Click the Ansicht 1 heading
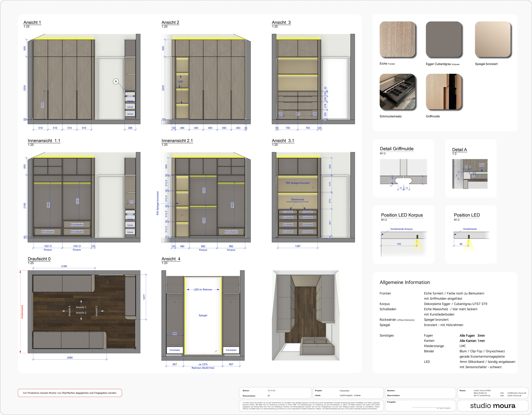532x415 pixels. (32, 22)
